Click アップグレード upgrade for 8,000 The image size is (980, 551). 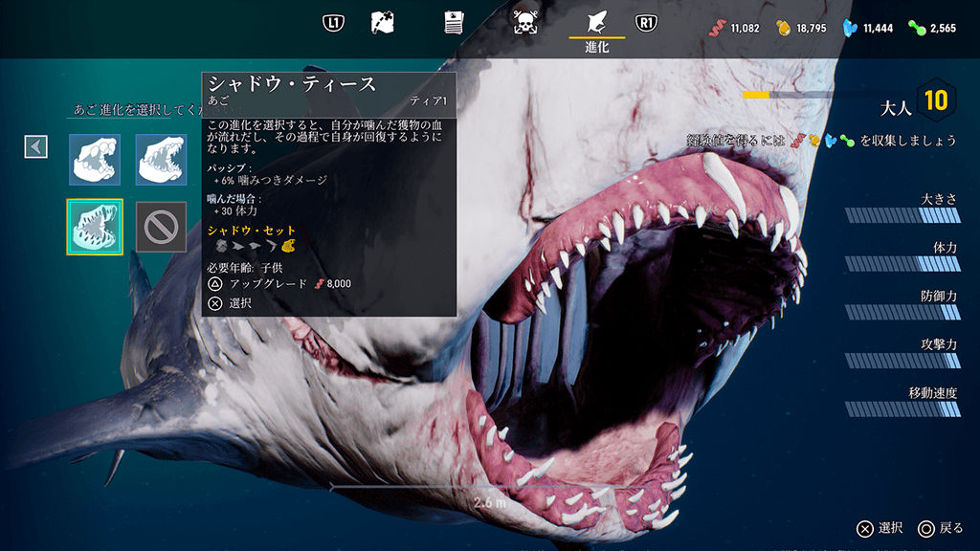280,284
